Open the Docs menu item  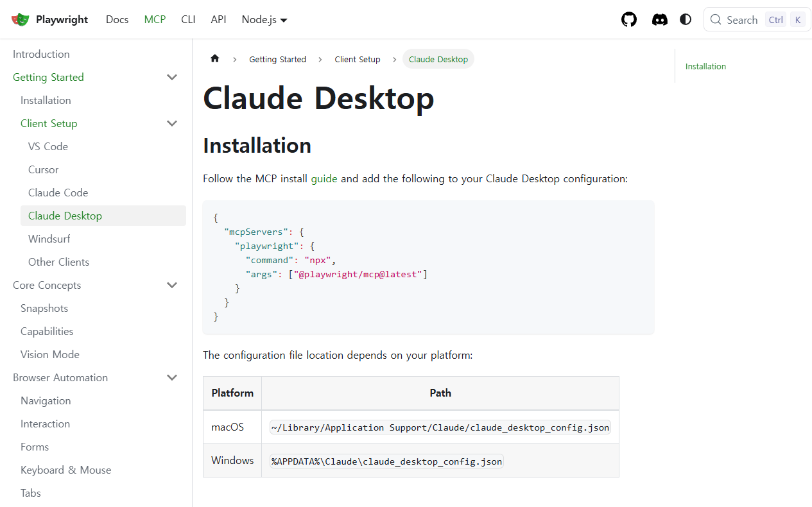click(117, 19)
